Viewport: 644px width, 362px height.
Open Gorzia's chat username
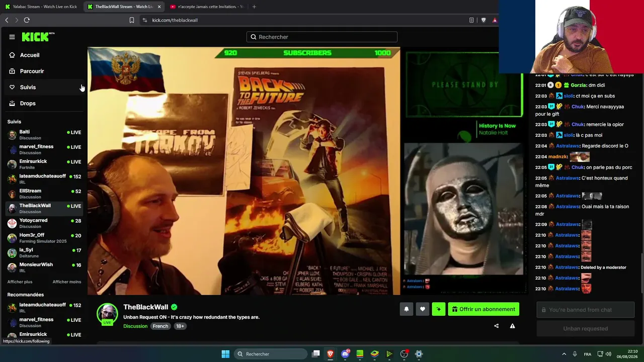(x=579, y=85)
